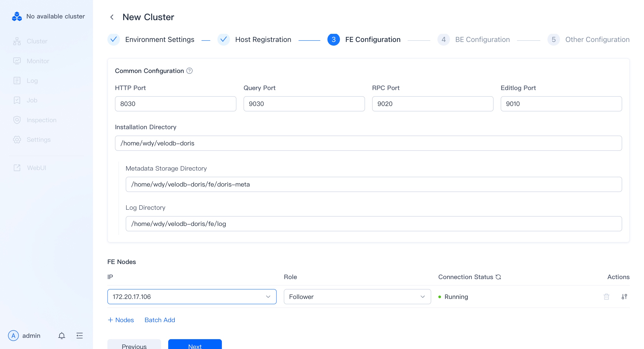644x349 pixels.
Task: Click the Common Configuration help icon
Action: pyautogui.click(x=190, y=71)
